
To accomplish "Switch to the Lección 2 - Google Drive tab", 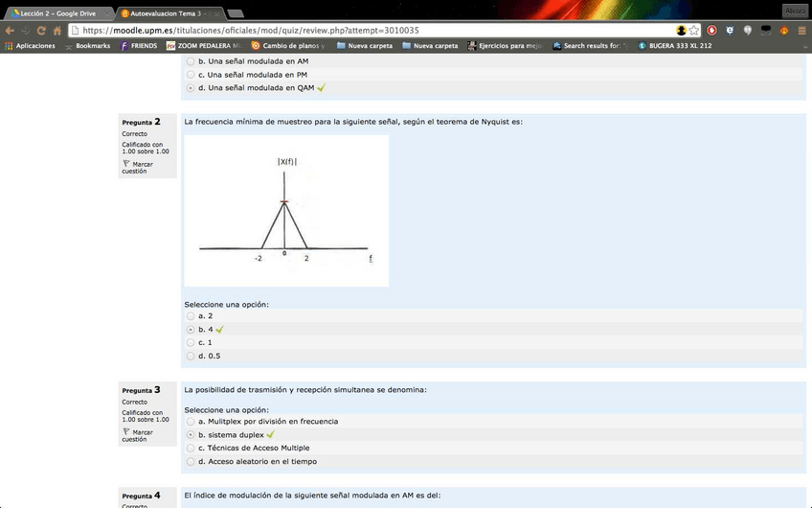I will pyautogui.click(x=58, y=13).
